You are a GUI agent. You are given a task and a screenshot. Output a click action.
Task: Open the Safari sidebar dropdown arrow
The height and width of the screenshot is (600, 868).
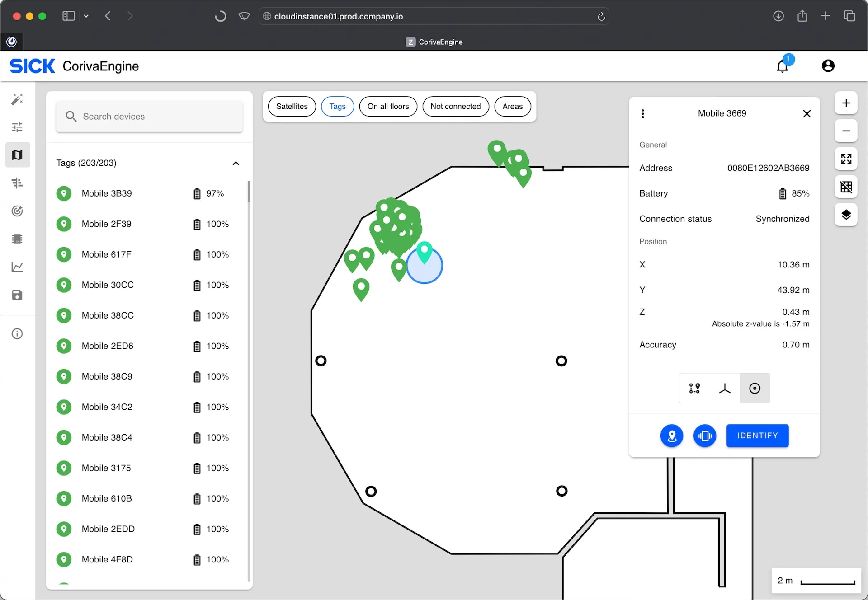click(x=86, y=16)
